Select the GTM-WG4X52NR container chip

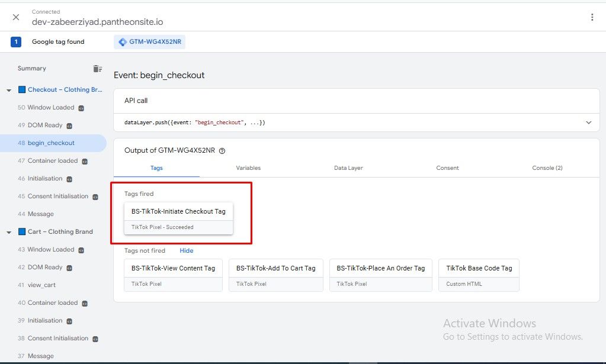click(x=149, y=42)
